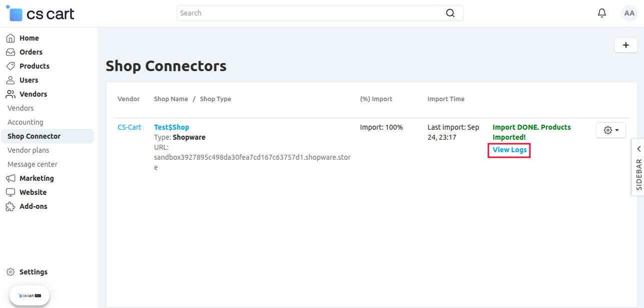Open Orders via the inbox icon
Image resolution: width=644 pixels, height=308 pixels.
(x=11, y=52)
